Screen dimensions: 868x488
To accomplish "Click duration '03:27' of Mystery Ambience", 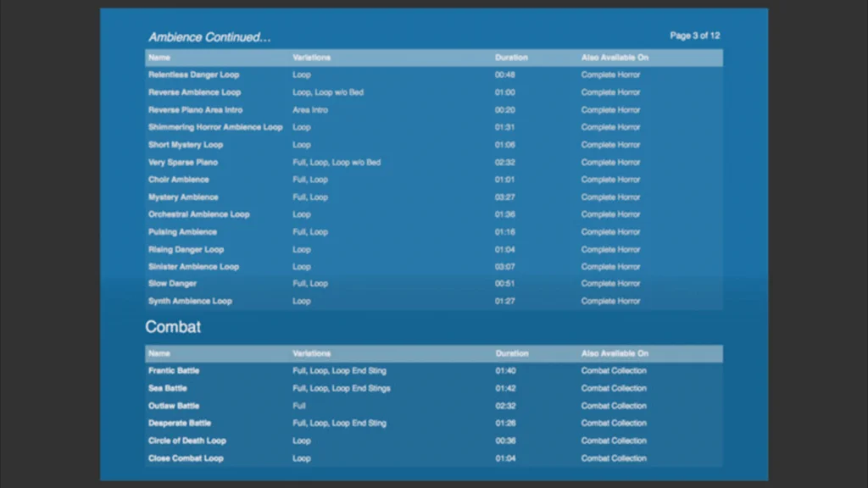I will point(505,197).
